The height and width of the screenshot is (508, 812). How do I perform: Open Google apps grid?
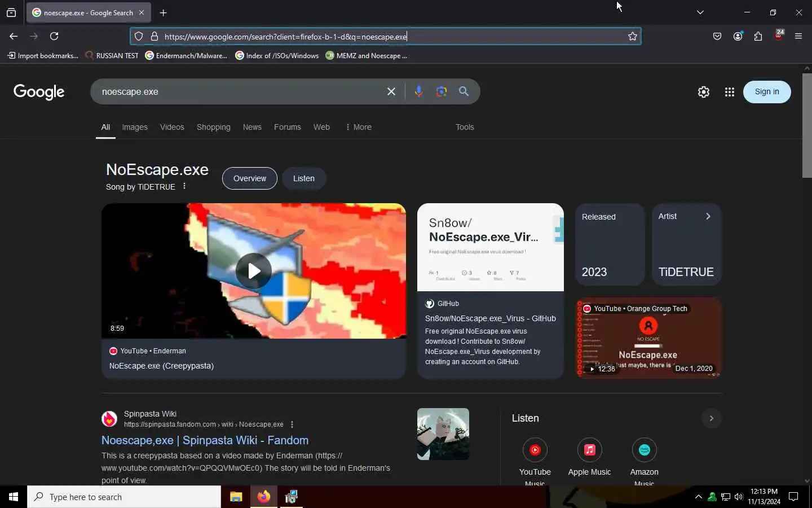[729, 92]
